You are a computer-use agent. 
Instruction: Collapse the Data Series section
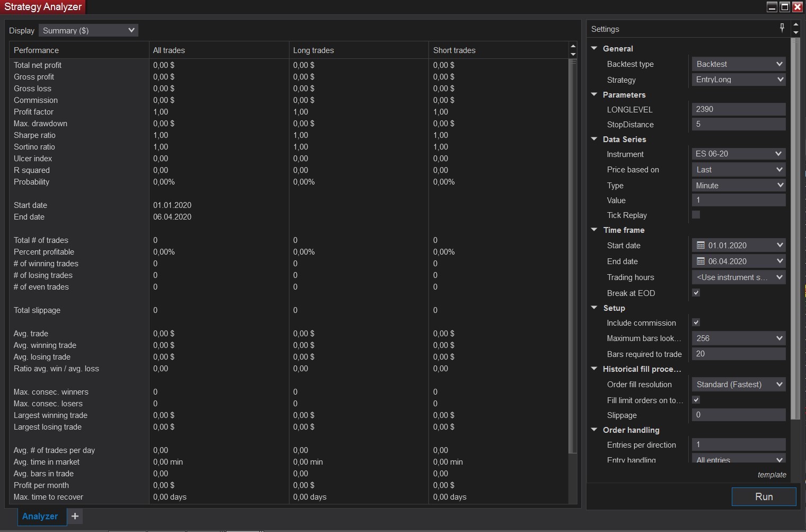pos(594,139)
